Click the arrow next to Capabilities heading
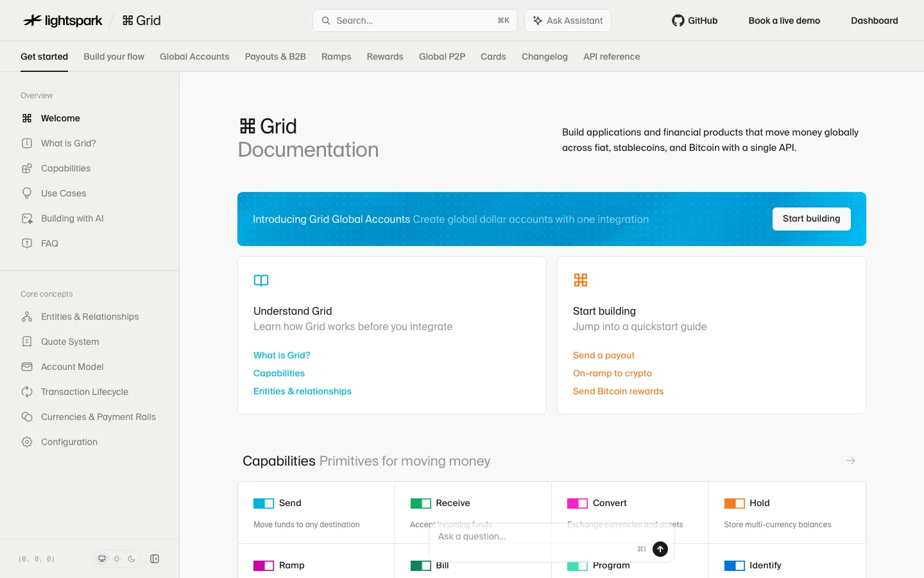924x578 pixels. coord(851,460)
